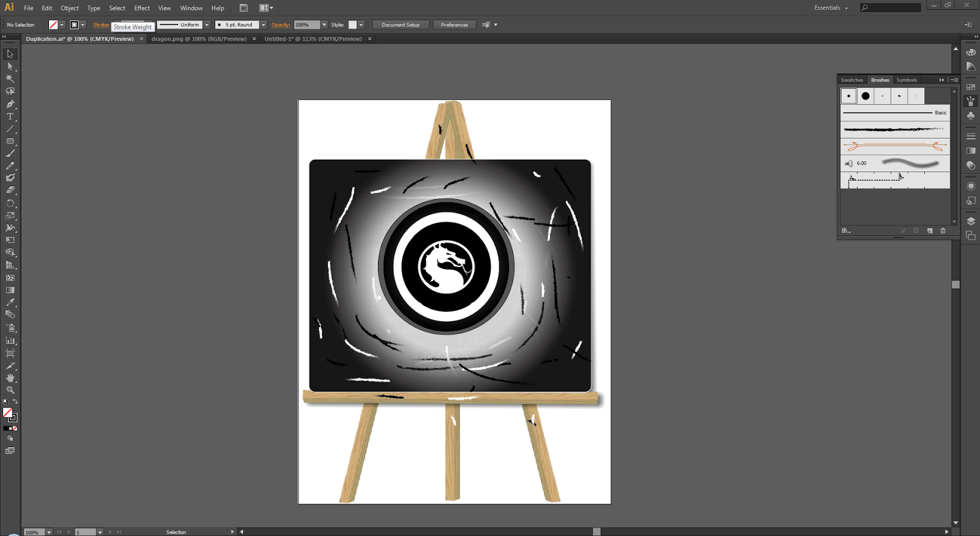Image resolution: width=980 pixels, height=536 pixels.
Task: Change screen mode at toolbar bottom
Action: pyautogui.click(x=10, y=451)
